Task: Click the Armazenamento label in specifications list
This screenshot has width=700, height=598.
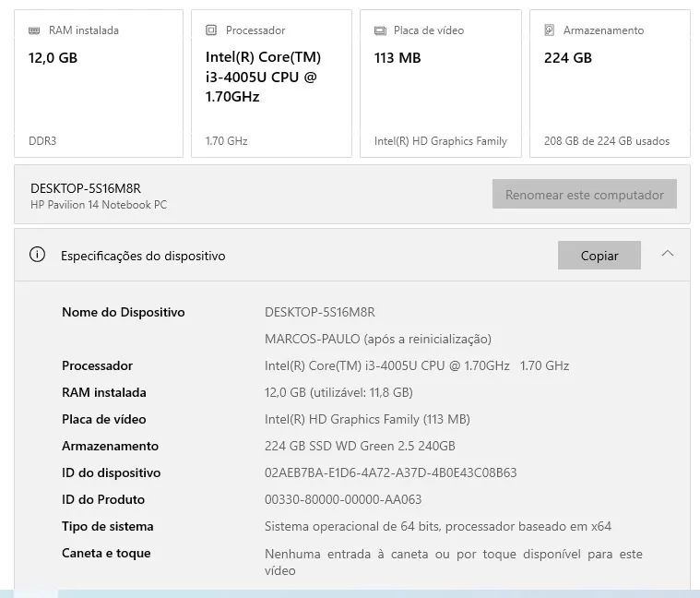Action: (x=111, y=446)
